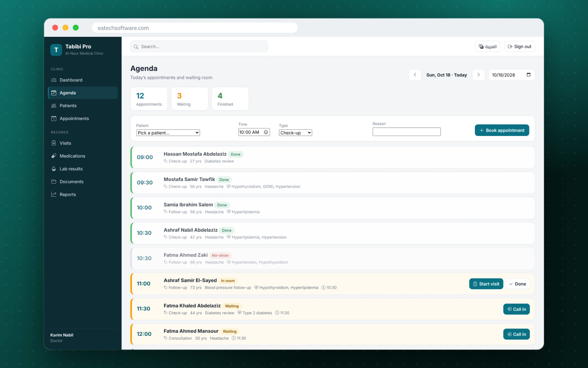The image size is (588, 368).
Task: Call in Fatma Ahmed Mansour
Action: [x=516, y=334]
